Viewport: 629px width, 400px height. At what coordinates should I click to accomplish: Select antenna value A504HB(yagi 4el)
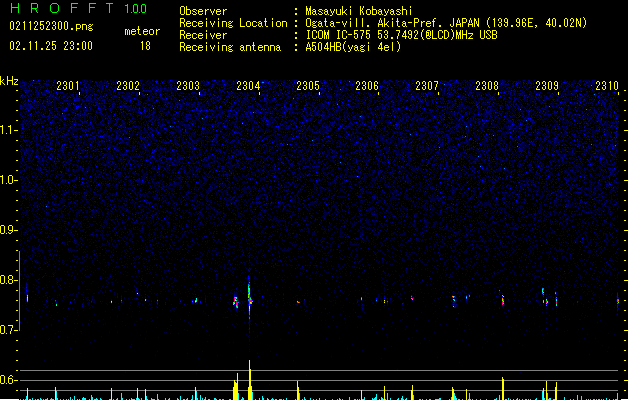353,47
